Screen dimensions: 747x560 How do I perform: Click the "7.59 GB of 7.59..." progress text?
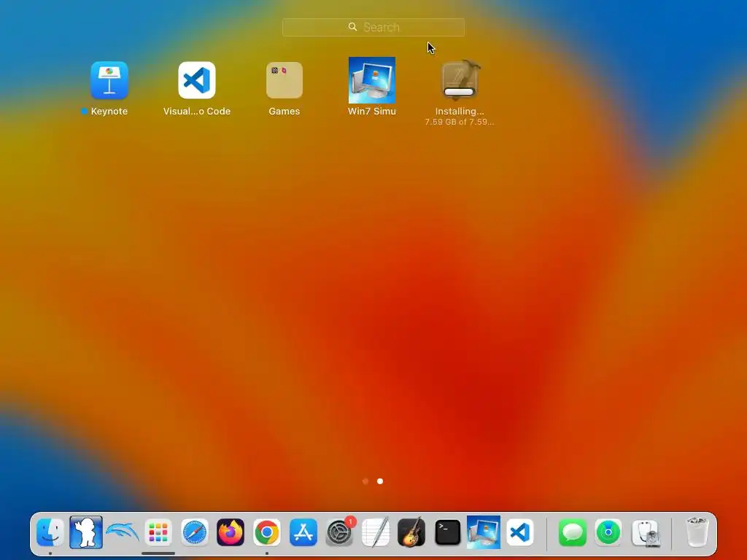[x=460, y=122]
